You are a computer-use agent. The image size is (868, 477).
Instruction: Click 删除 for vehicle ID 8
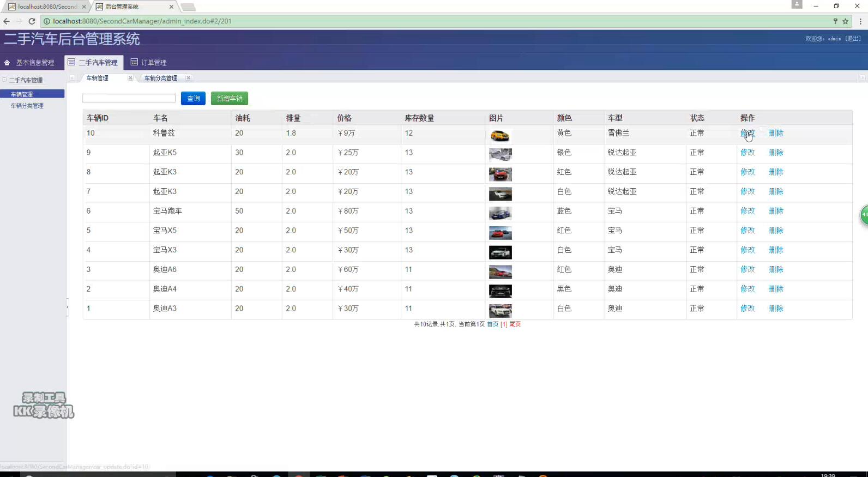(776, 172)
